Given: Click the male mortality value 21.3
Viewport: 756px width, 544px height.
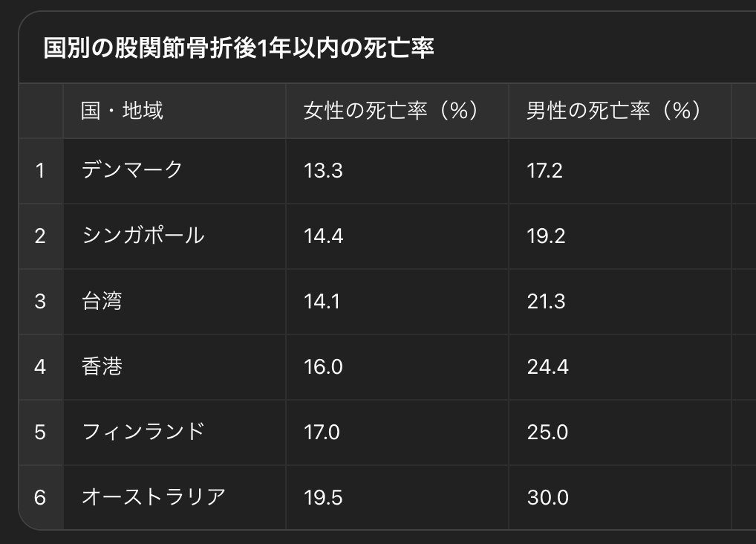Looking at the screenshot, I should (546, 302).
